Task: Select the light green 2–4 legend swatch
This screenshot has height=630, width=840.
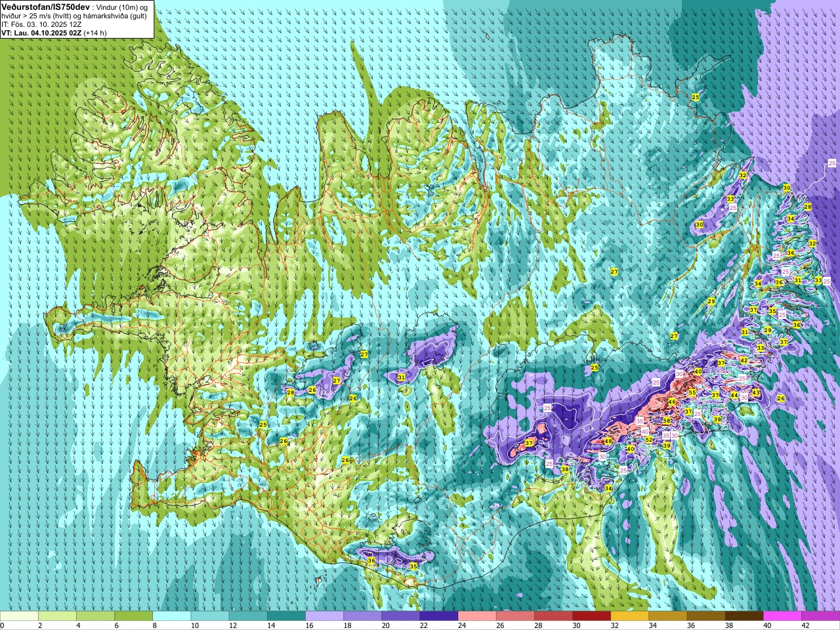Action: [x=58, y=616]
